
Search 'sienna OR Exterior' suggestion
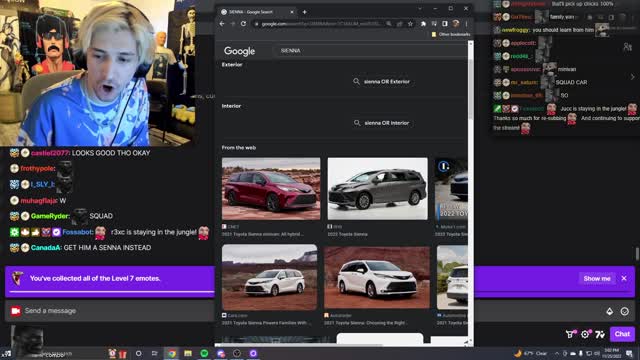click(x=382, y=82)
